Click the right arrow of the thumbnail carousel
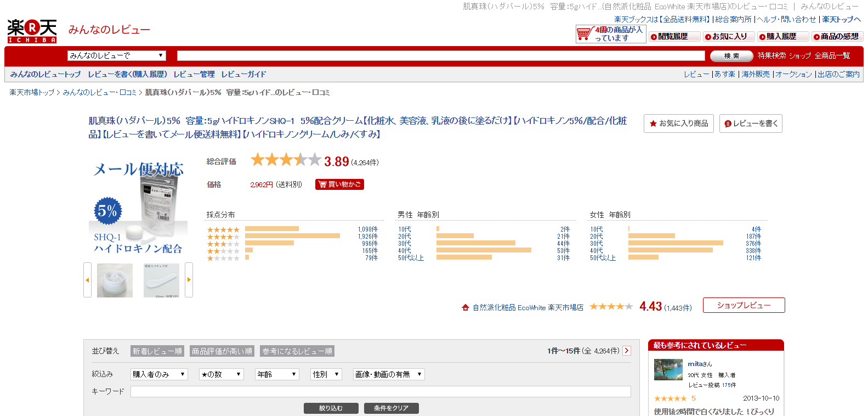Screen dimensions: 868x416 189,280
